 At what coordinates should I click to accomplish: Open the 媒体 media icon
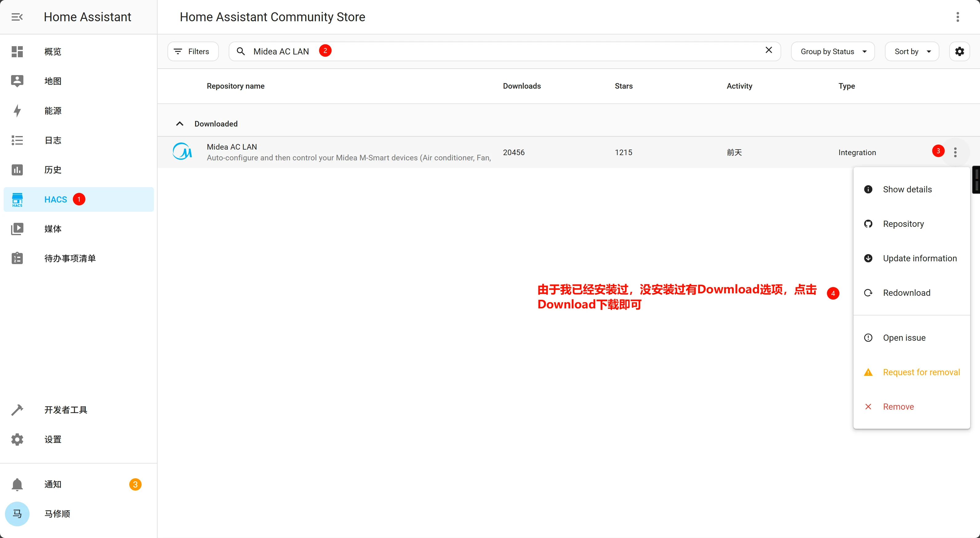pos(17,229)
